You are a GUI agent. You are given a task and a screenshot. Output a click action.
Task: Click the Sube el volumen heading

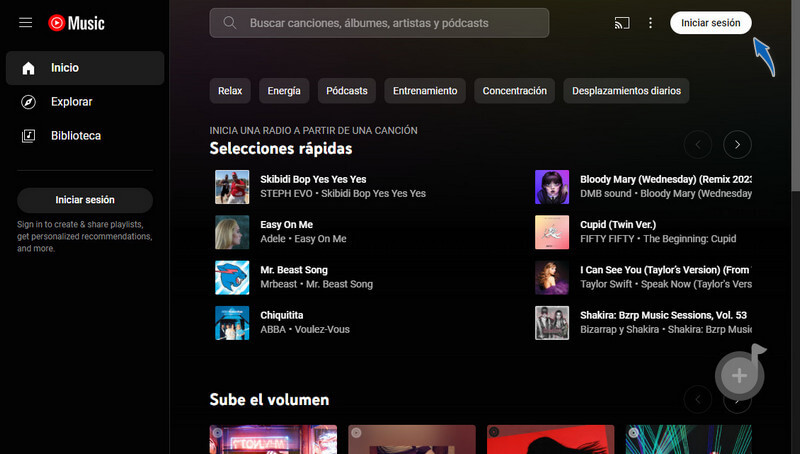[269, 400]
